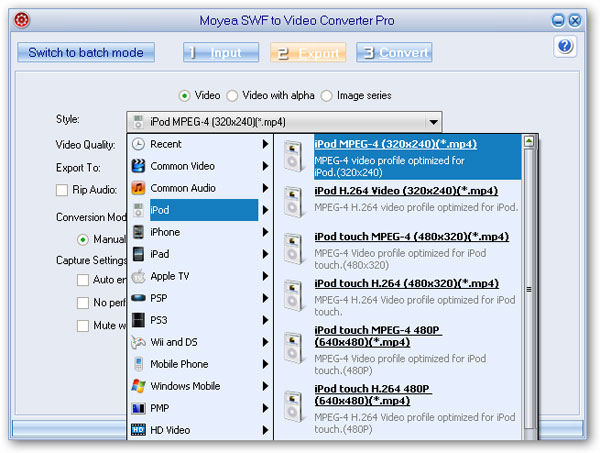The height and width of the screenshot is (453, 600).
Task: Go to step 3 Convert
Action: coord(394,52)
